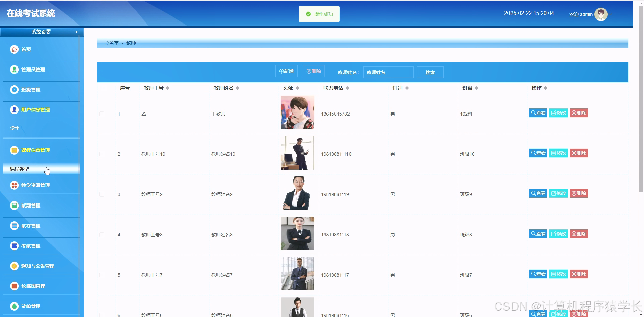The width and height of the screenshot is (644, 317).
Task: Click the 管理员管理 person icon
Action: [14, 70]
